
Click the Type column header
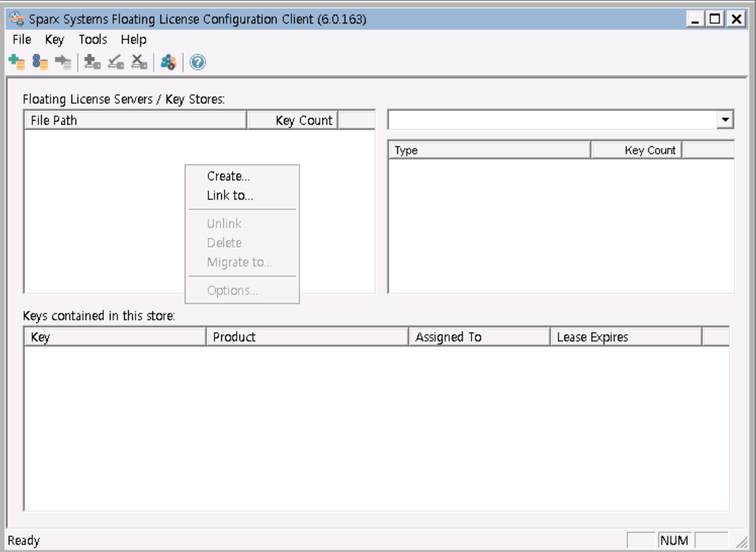(x=490, y=150)
